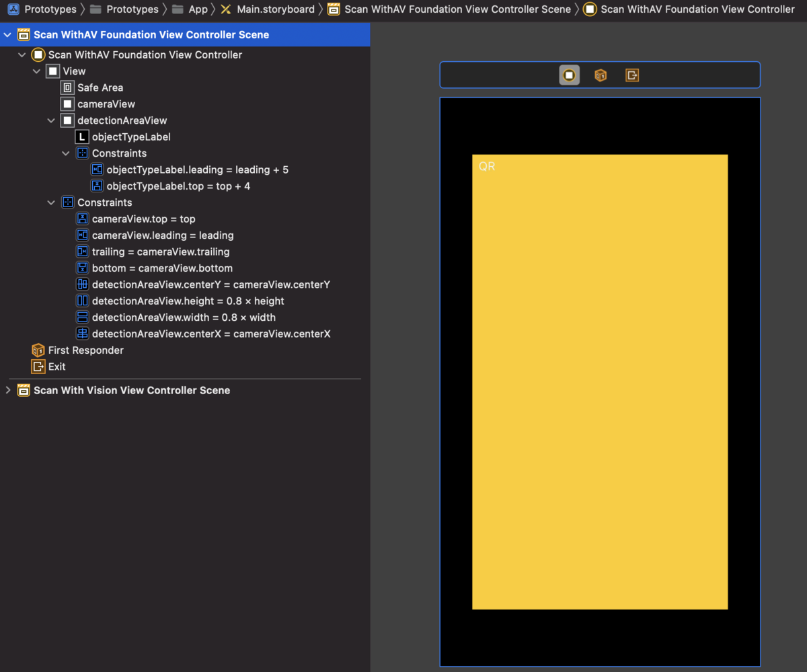Click the objectTypeLabel.top constraint icon
807x672 pixels.
(x=97, y=186)
